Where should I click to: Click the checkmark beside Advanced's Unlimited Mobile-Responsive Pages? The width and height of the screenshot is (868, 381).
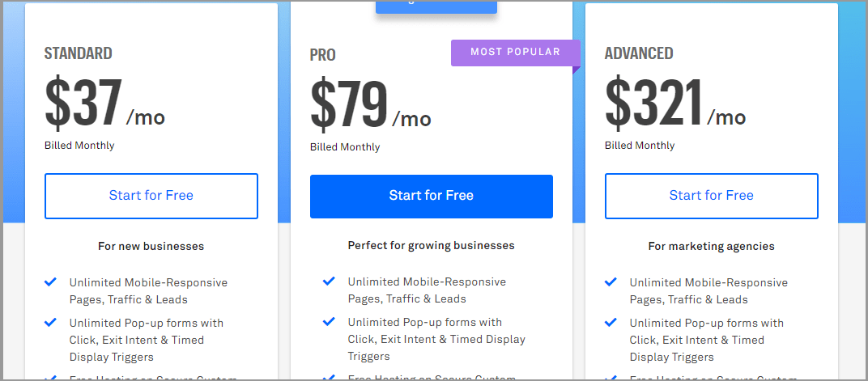coord(611,282)
